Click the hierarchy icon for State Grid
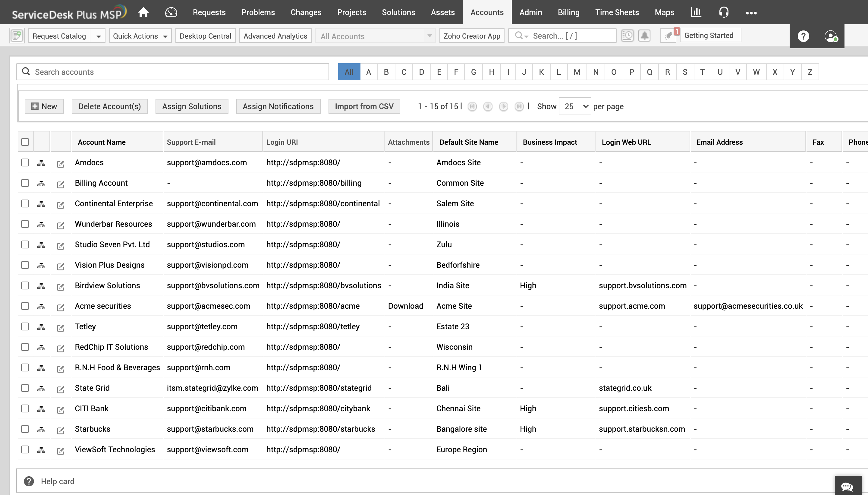 point(41,388)
